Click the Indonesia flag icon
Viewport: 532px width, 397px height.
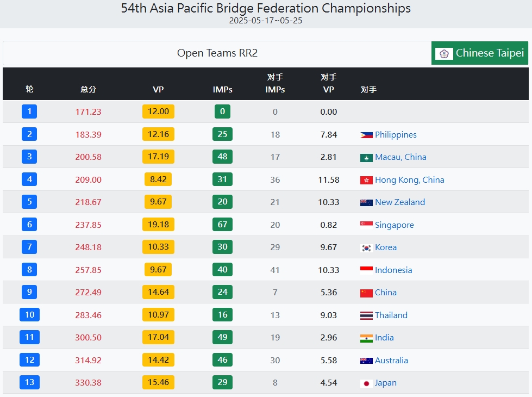tap(366, 270)
